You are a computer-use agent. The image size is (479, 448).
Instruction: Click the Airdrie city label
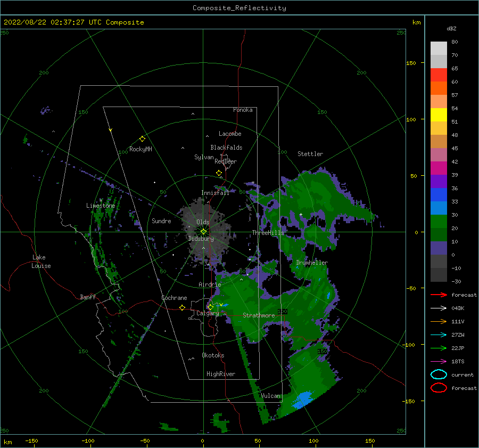[210, 284]
